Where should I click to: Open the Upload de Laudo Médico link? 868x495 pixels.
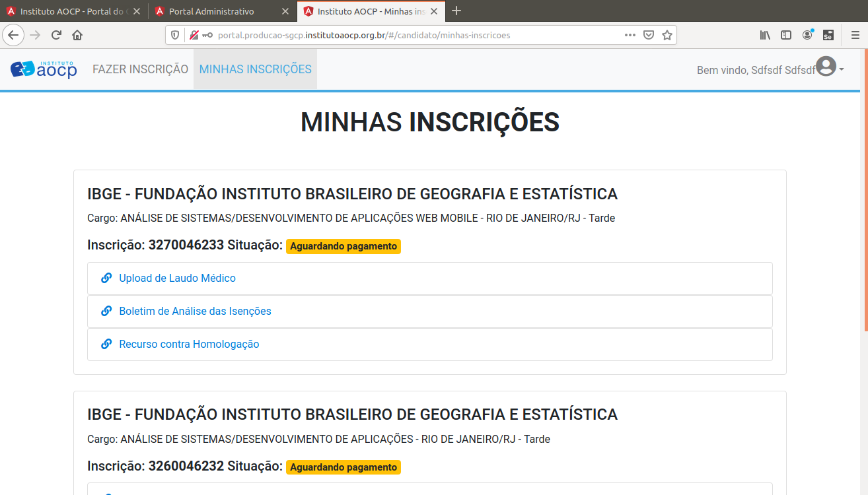pyautogui.click(x=177, y=278)
